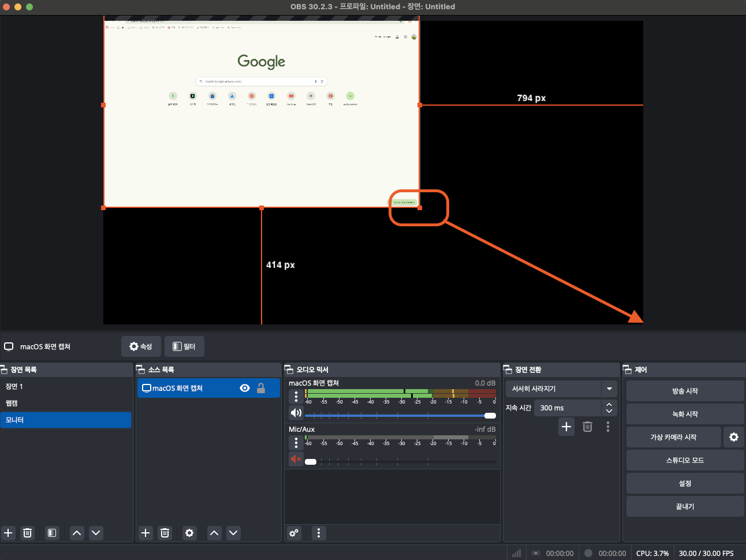746x560 pixels.
Task: Adjust macOS 화면 캡쳐 volume slider
Action: [401, 416]
